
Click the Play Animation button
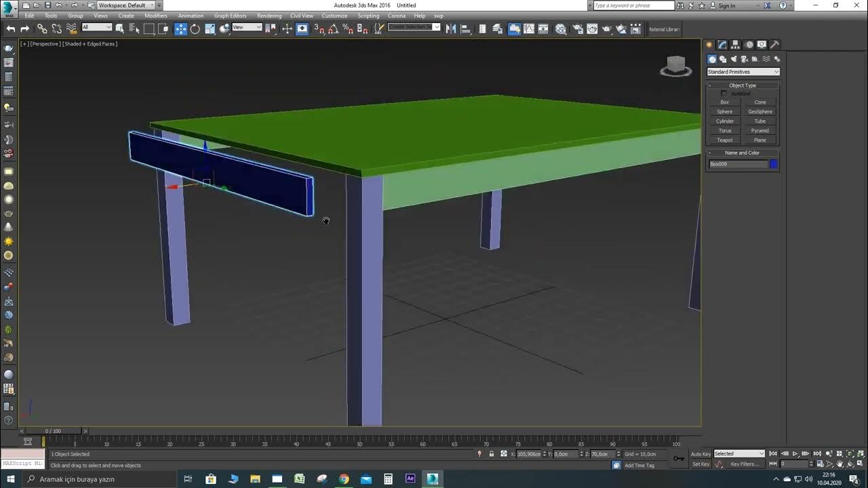point(795,453)
